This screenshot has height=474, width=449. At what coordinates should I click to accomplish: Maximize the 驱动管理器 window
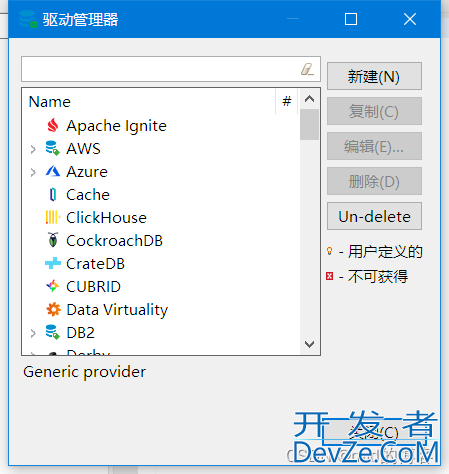click(x=351, y=19)
